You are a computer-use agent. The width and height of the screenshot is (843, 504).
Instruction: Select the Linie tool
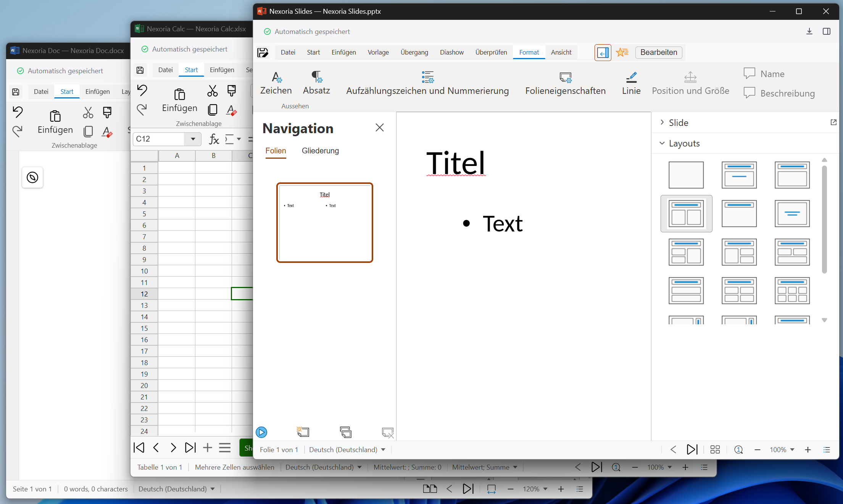coord(631,83)
